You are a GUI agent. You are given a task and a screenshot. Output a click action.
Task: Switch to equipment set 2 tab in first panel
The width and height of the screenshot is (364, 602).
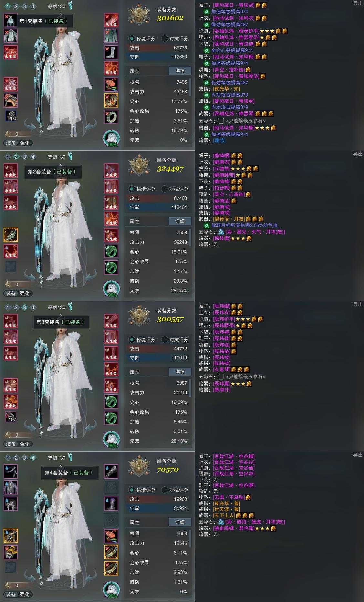(x=16, y=6)
